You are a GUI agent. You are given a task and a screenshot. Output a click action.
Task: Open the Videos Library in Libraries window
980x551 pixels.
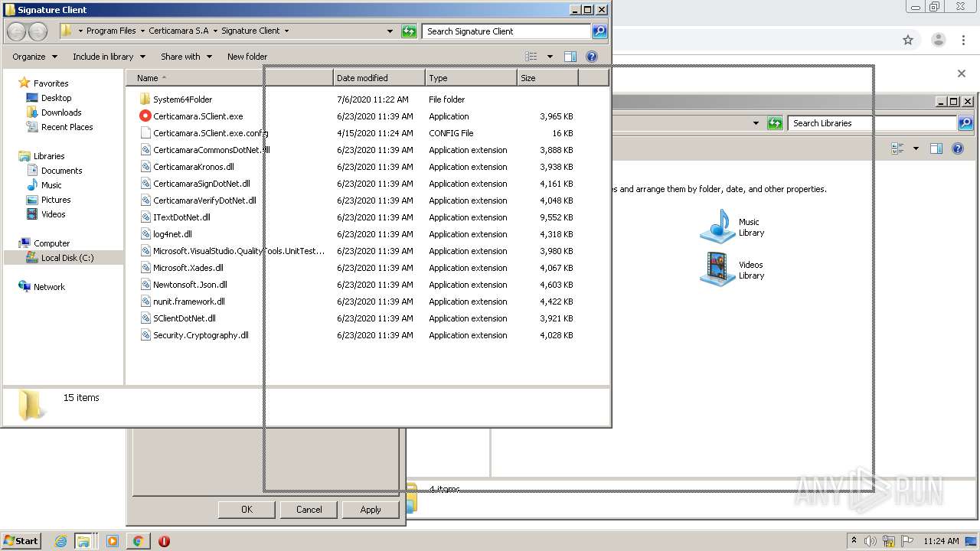click(x=732, y=270)
